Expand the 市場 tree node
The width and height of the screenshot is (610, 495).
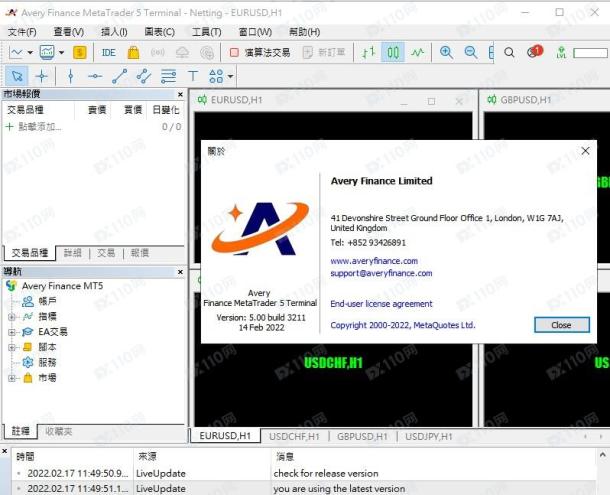coord(12,377)
